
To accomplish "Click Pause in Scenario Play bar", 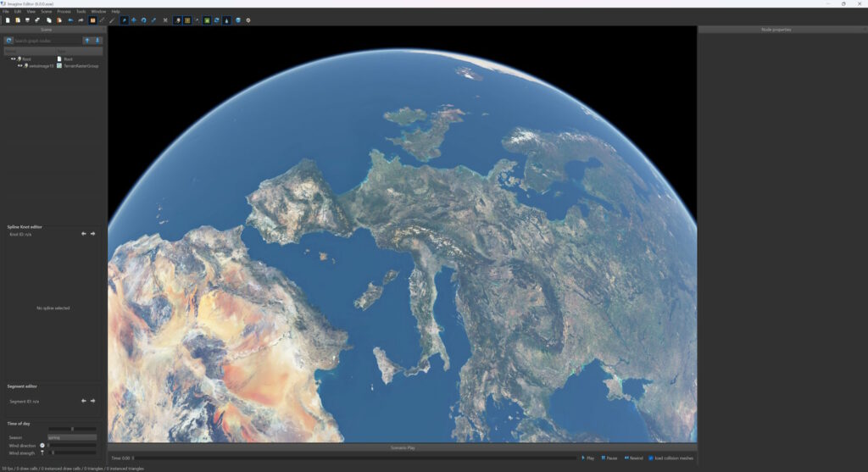I will click(609, 458).
